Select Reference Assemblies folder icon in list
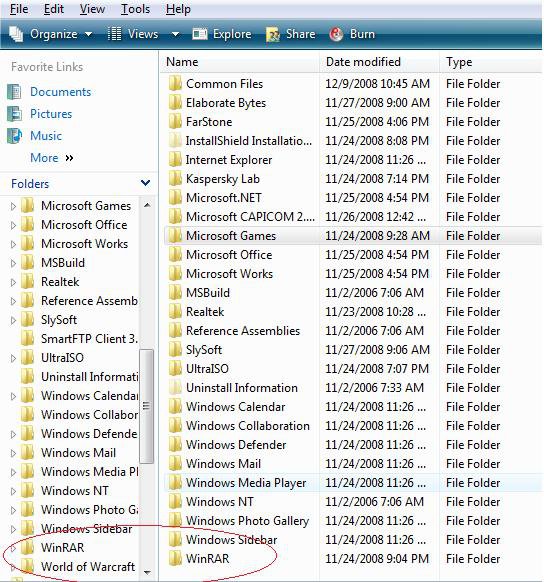This screenshot has height=582, width=544. 175,330
